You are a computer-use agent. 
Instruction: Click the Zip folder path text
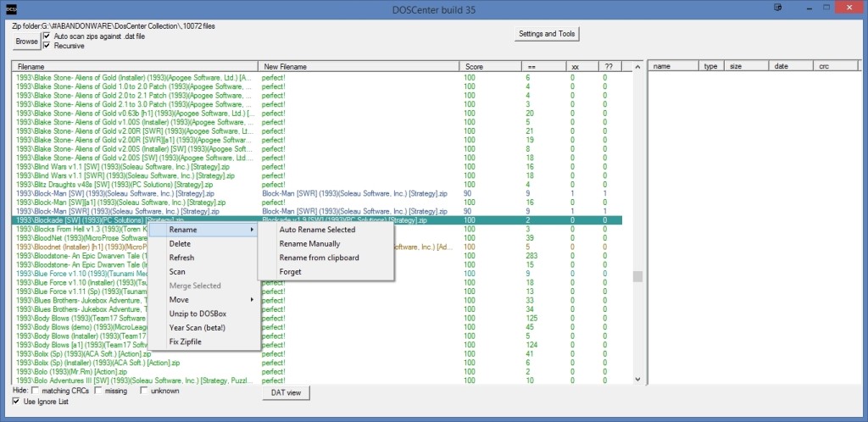coord(114,26)
